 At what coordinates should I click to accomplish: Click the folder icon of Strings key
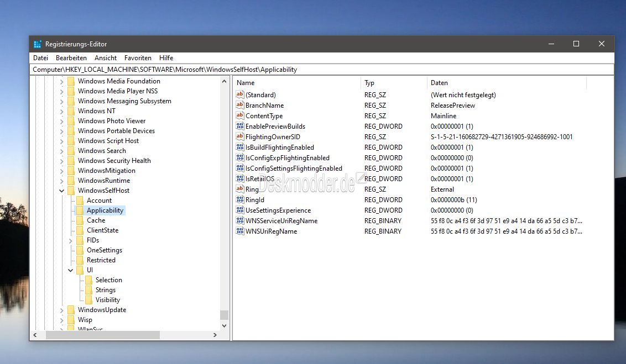(88, 290)
